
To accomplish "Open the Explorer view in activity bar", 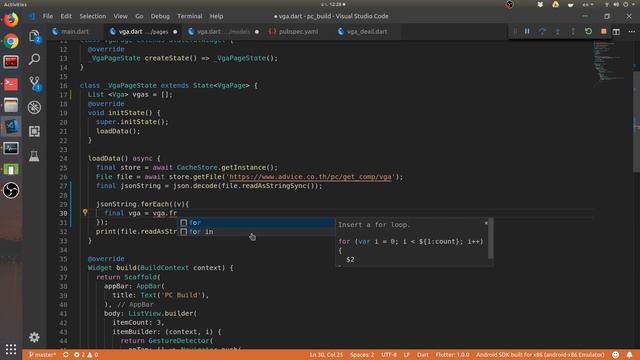I will (x=34, y=36).
